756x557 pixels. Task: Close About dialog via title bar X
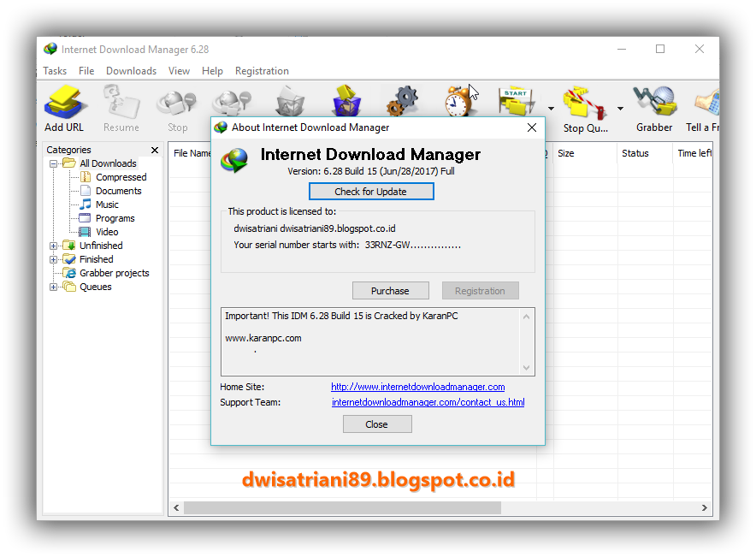[532, 127]
